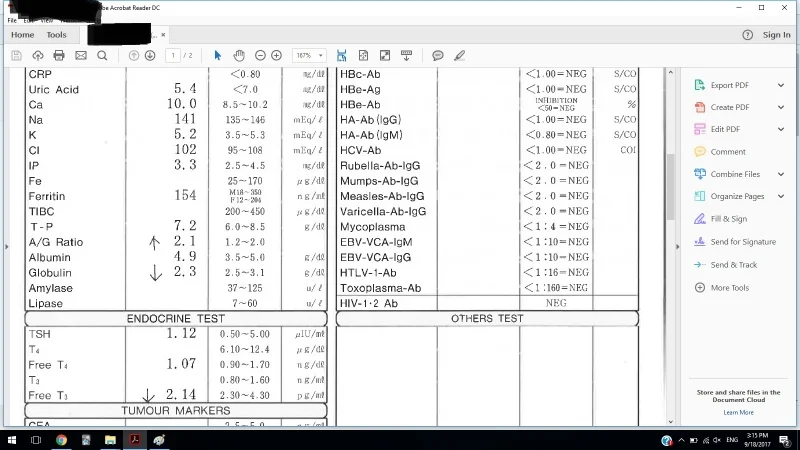
Task: Open the File menu
Action: (x=12, y=20)
